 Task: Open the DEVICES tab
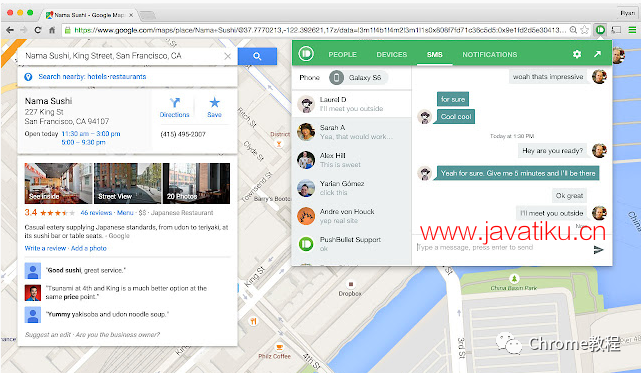(392, 54)
